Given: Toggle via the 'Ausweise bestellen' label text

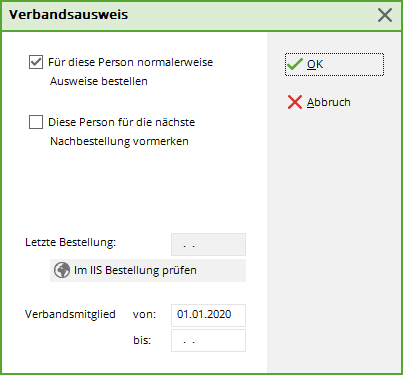Looking at the screenshot, I should tap(99, 81).
